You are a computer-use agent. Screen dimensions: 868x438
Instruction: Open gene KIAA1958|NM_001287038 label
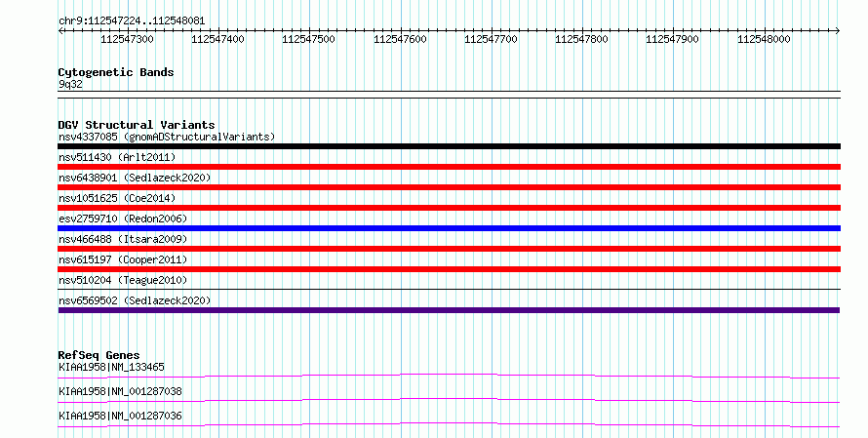point(120,391)
